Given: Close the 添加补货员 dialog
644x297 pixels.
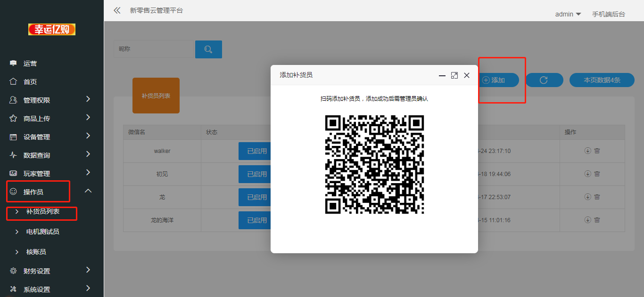Looking at the screenshot, I should [467, 75].
